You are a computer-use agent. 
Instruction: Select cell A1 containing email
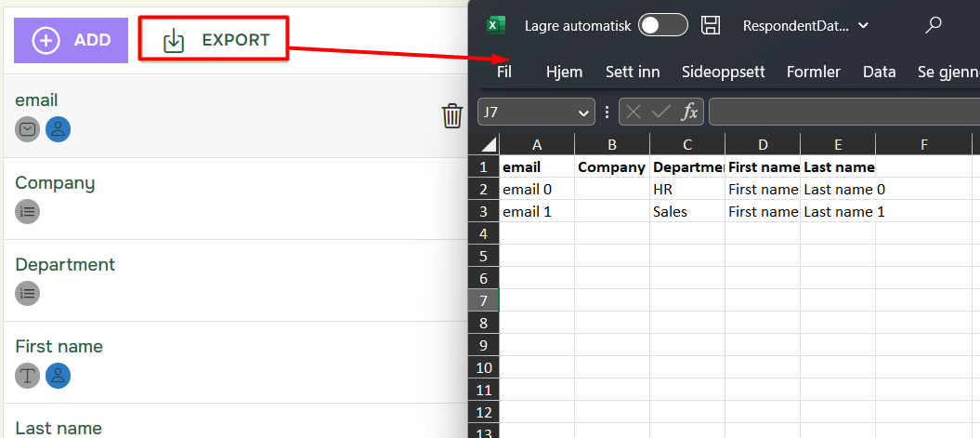[537, 166]
